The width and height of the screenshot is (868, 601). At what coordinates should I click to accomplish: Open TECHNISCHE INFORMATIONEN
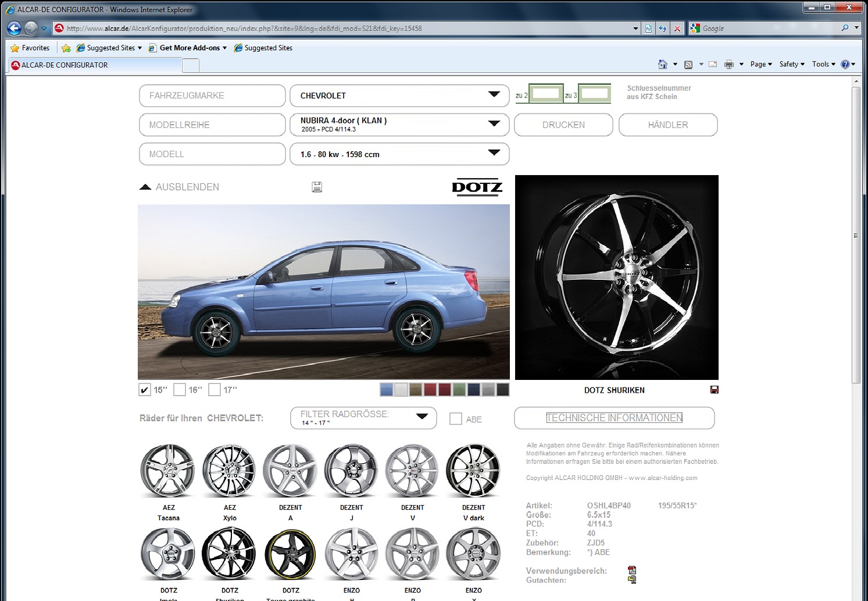click(615, 418)
